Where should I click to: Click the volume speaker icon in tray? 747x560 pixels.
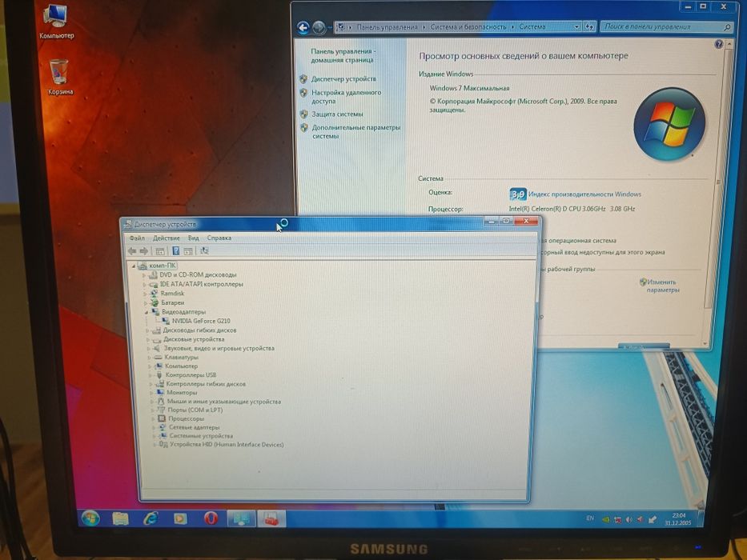(x=629, y=519)
